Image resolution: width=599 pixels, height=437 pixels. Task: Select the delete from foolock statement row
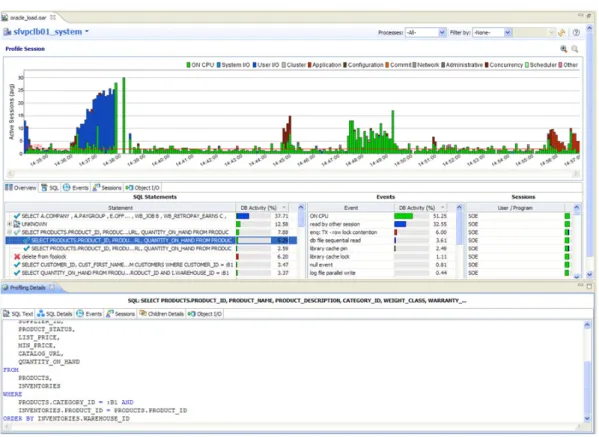pyautogui.click(x=120, y=257)
